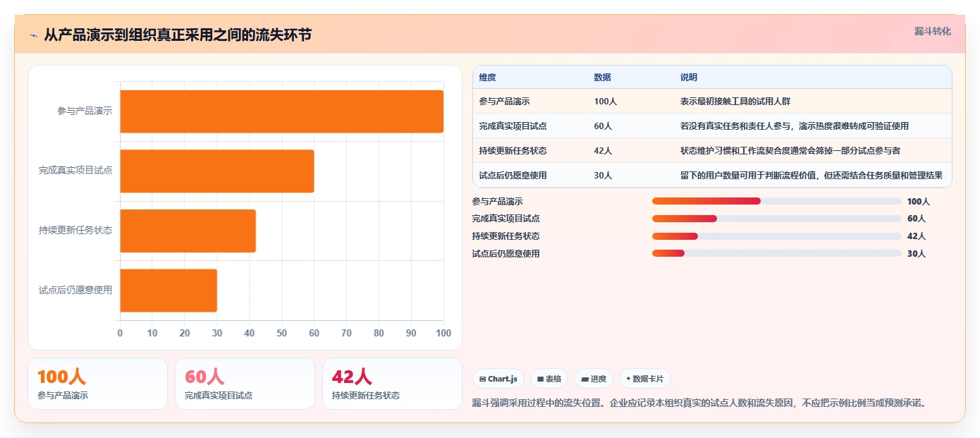Screen dimensions: 980x438
Task: Click the 持续更新任务状态 progress bar
Action: click(776, 236)
